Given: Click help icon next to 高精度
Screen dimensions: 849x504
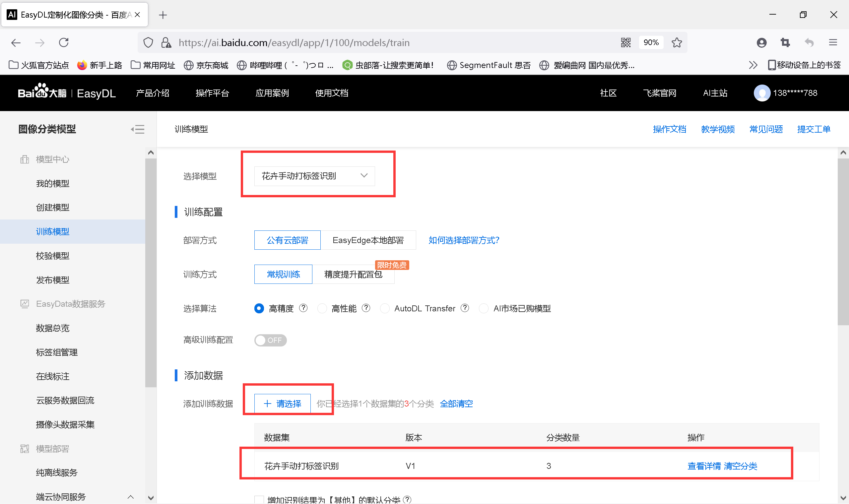Looking at the screenshot, I should (303, 308).
